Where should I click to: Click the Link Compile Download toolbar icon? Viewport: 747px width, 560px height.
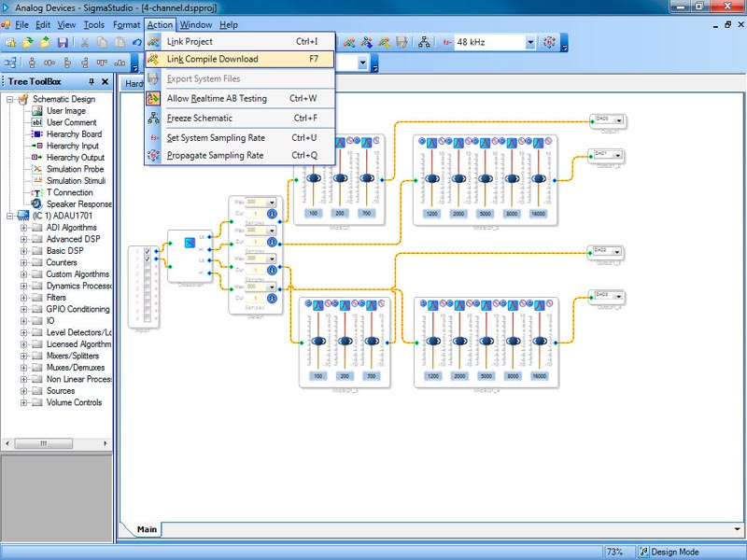(x=384, y=42)
